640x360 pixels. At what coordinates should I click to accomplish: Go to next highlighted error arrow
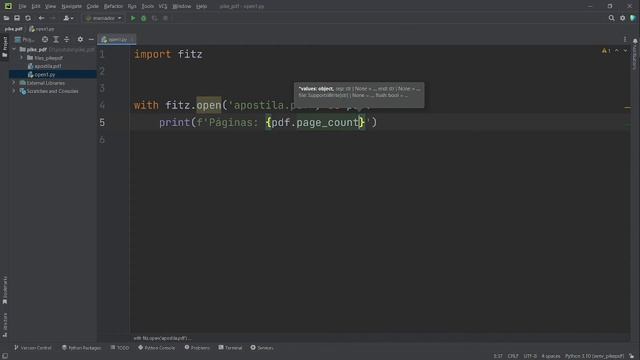coord(625,51)
